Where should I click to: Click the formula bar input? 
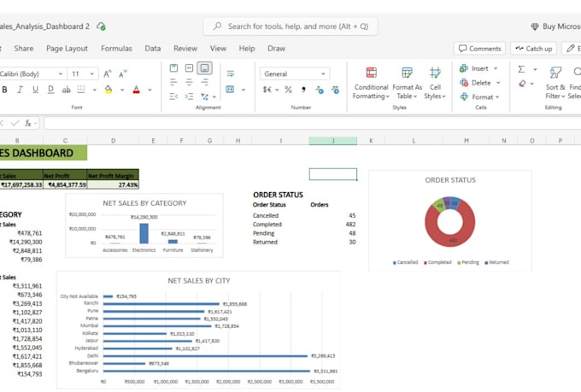pos(311,123)
